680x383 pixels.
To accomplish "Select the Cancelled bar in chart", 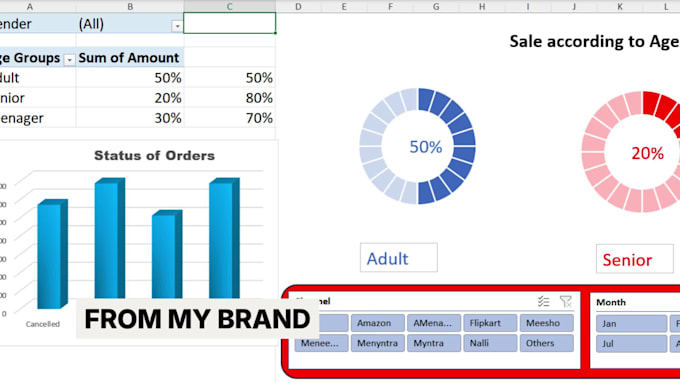I will (x=52, y=255).
